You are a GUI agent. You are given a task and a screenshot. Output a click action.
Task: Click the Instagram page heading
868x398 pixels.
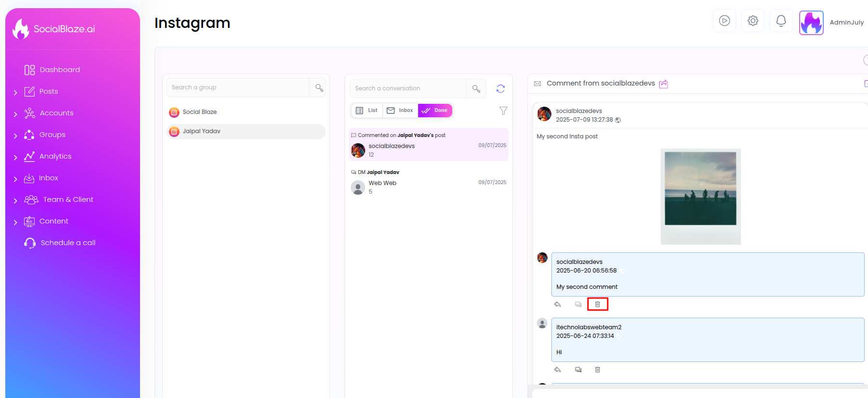192,23
